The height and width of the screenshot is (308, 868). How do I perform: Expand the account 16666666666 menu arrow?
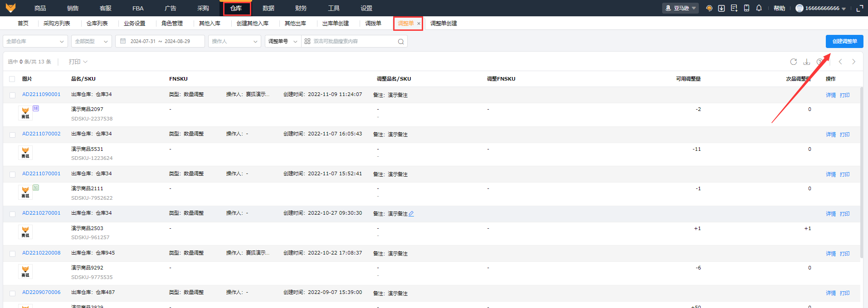844,9
